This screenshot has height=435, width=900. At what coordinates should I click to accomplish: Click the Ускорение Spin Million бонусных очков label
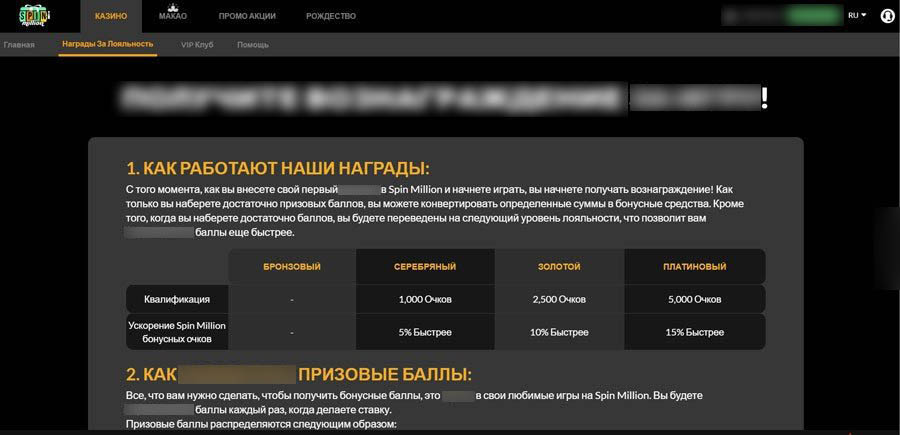click(176, 332)
